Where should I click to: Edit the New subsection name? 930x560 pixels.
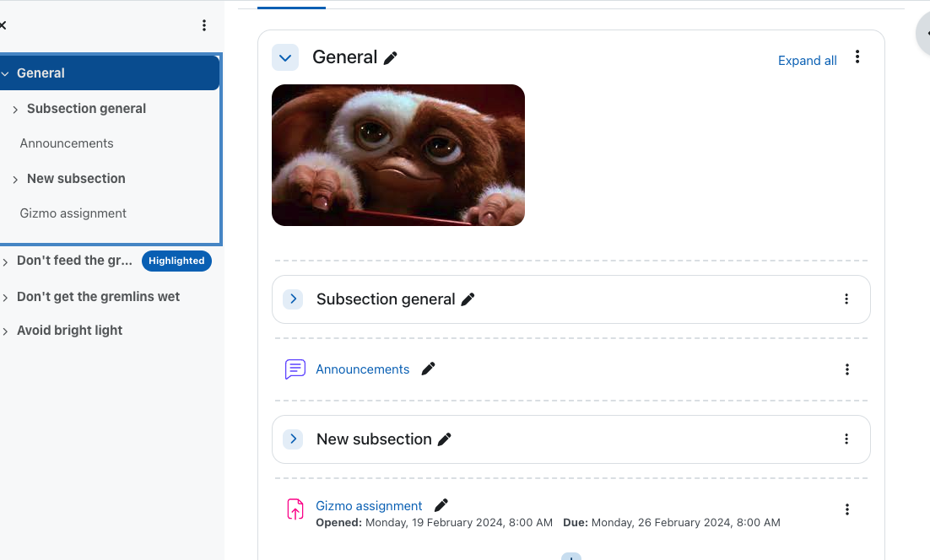tap(444, 439)
